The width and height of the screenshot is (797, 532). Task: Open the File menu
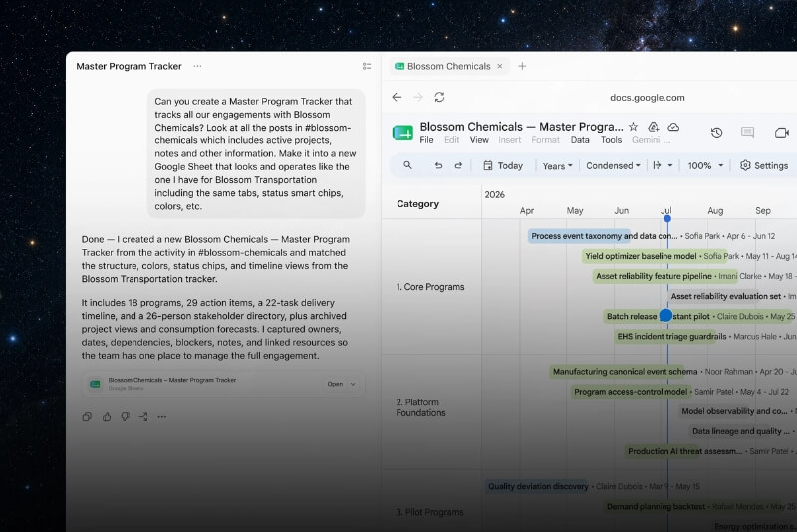click(426, 140)
